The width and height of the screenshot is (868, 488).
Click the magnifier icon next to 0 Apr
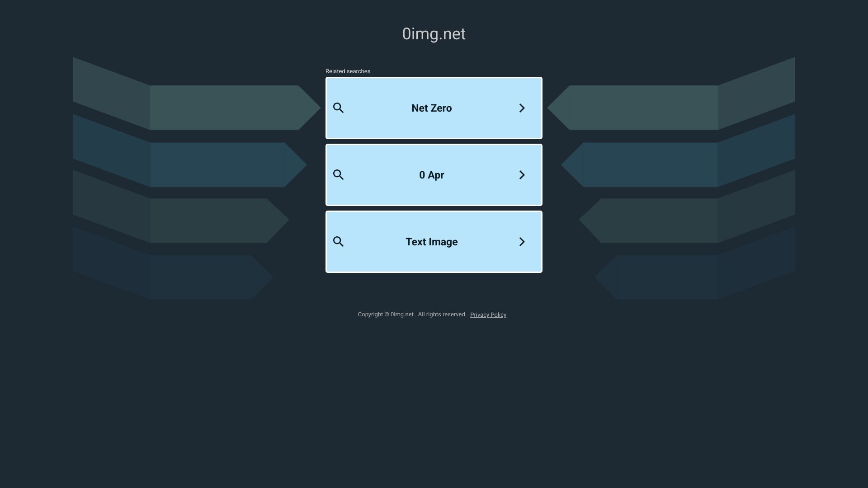[338, 175]
